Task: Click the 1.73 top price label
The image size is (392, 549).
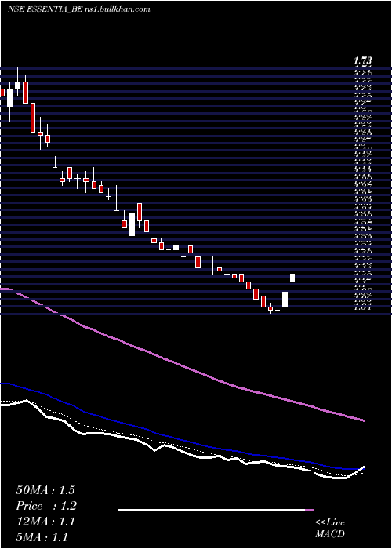Action: click(362, 62)
